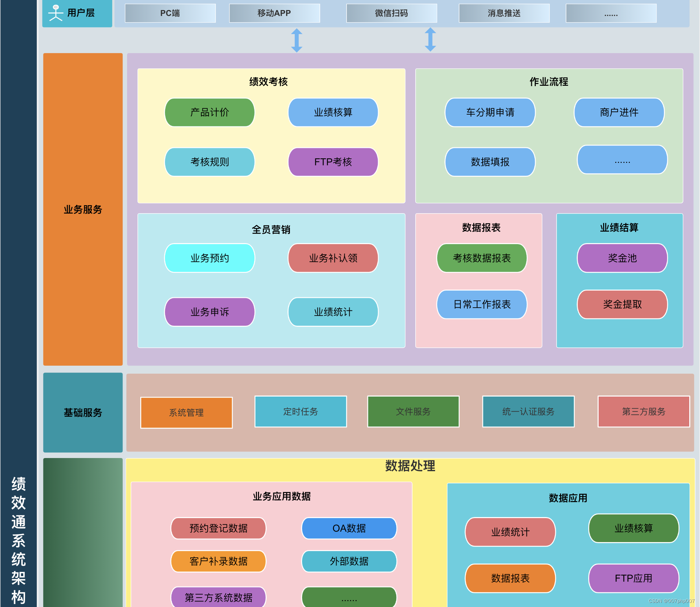This screenshot has width=700, height=607.
Task: Click the 微信扫码 box
Action: point(392,13)
